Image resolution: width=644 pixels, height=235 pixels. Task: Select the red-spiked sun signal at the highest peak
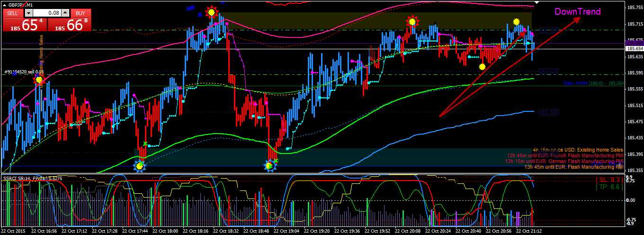[212, 12]
